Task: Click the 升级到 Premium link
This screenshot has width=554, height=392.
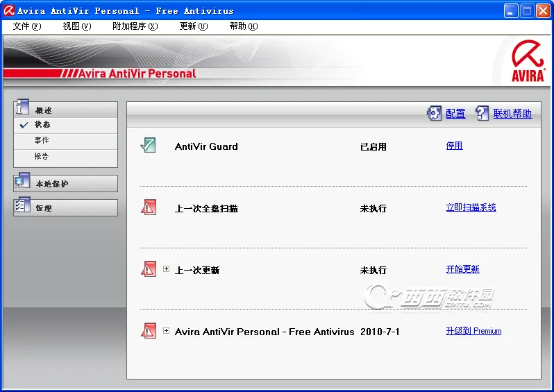Action: 473,331
